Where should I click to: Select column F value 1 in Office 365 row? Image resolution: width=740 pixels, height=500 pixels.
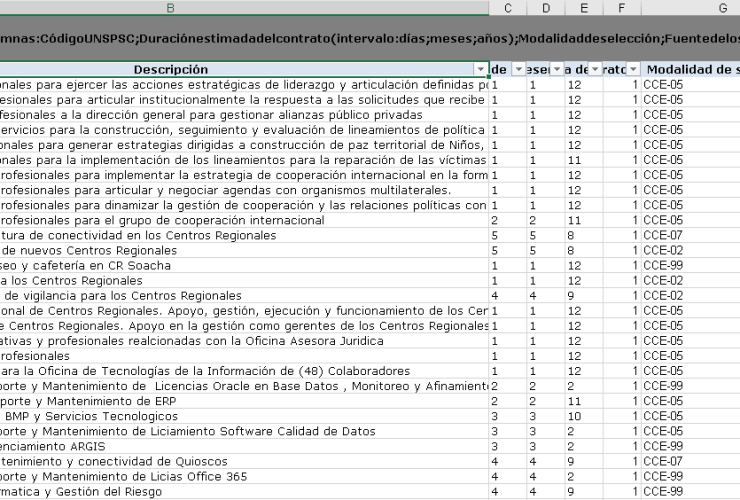[x=622, y=476]
